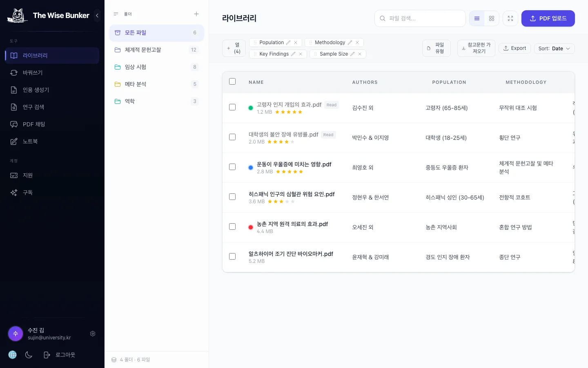
Task: Click the Export button
Action: click(514, 48)
